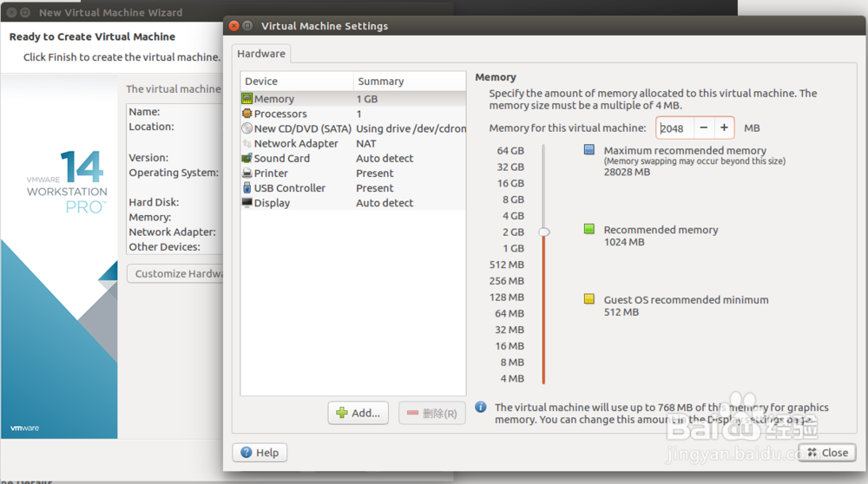Screen dimensions: 868x484
Task: Click the 2 GB scale label
Action: [513, 232]
